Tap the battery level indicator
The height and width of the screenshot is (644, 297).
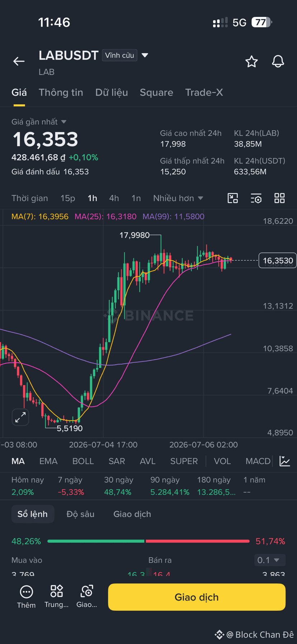pyautogui.click(x=262, y=22)
